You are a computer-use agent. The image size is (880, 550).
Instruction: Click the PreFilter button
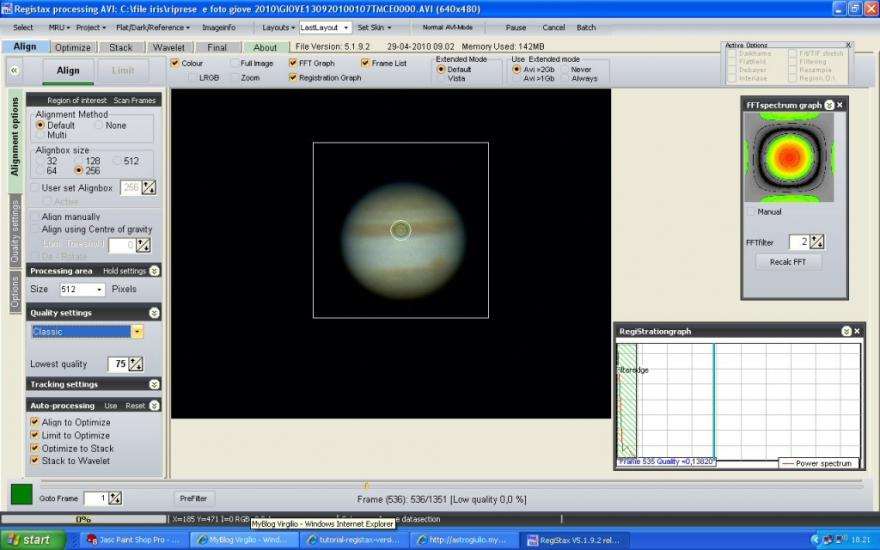click(x=194, y=498)
